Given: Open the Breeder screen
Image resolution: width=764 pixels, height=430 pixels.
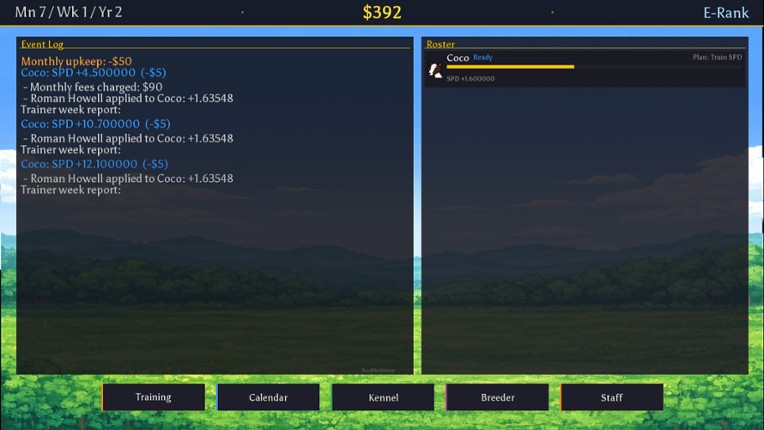Looking at the screenshot, I should tap(497, 397).
